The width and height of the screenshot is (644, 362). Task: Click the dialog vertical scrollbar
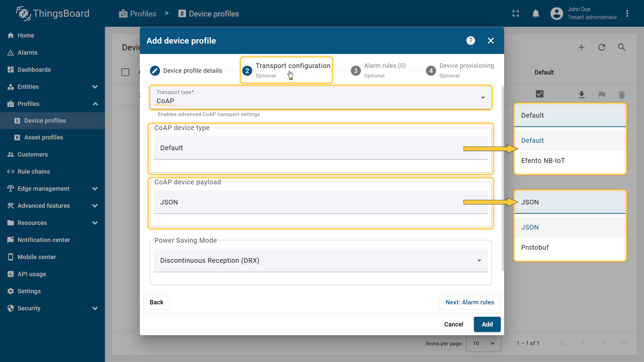tap(502, 178)
